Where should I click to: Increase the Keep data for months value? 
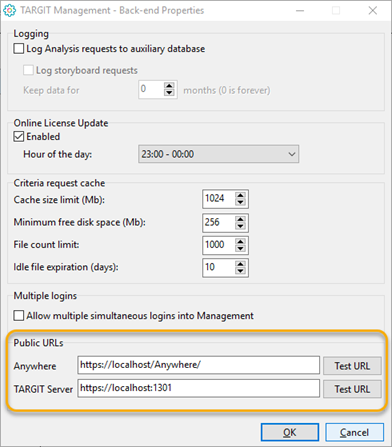169,86
